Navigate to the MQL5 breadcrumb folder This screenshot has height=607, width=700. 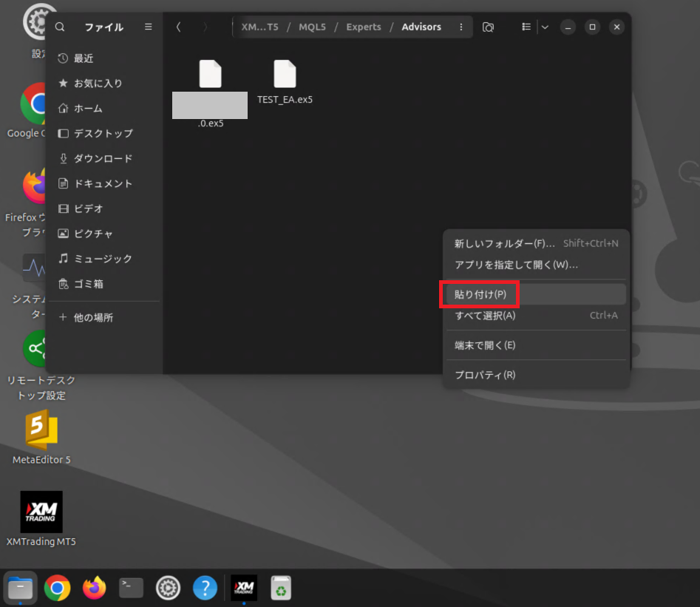click(x=312, y=27)
